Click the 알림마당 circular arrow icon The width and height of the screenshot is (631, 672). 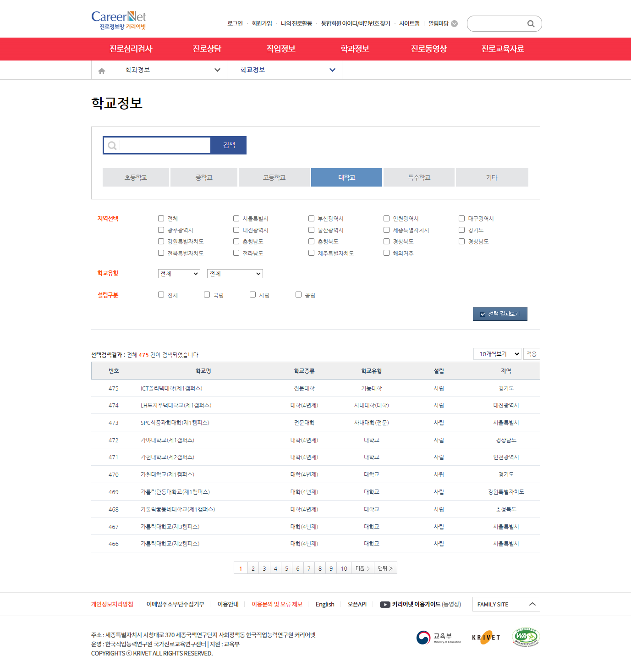[454, 24]
